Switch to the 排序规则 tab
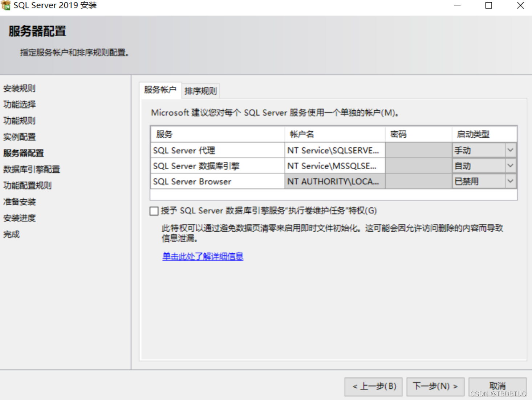This screenshot has width=532, height=400. point(200,90)
